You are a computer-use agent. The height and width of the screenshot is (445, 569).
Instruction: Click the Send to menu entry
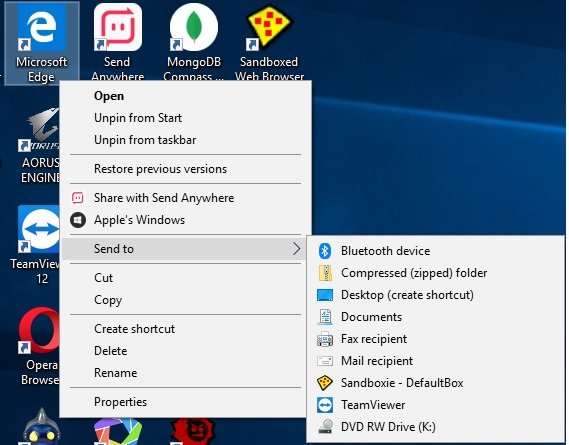click(185, 249)
